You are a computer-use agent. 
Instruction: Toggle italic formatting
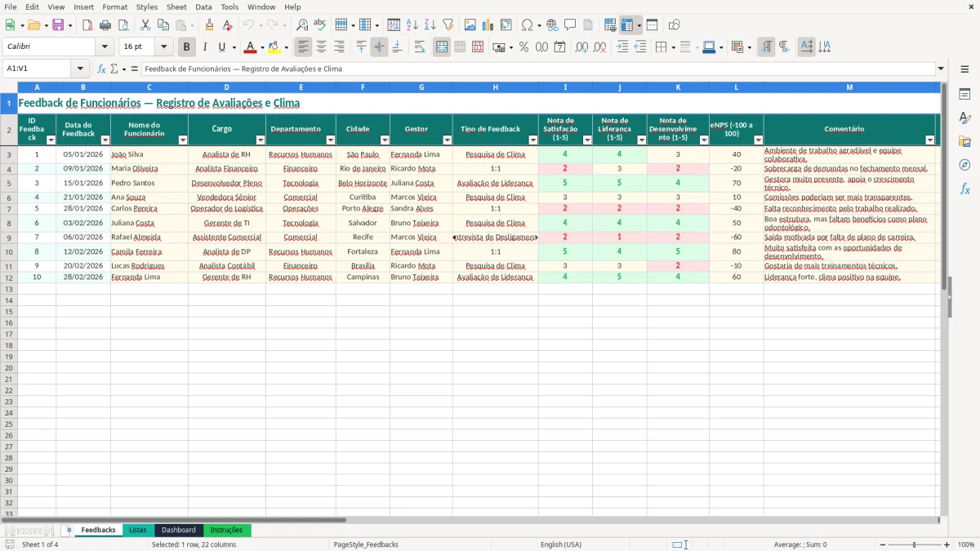pos(204,47)
